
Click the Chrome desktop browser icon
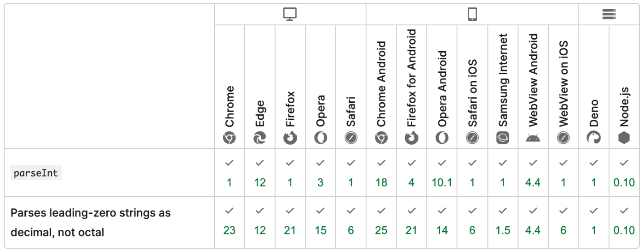(230, 137)
